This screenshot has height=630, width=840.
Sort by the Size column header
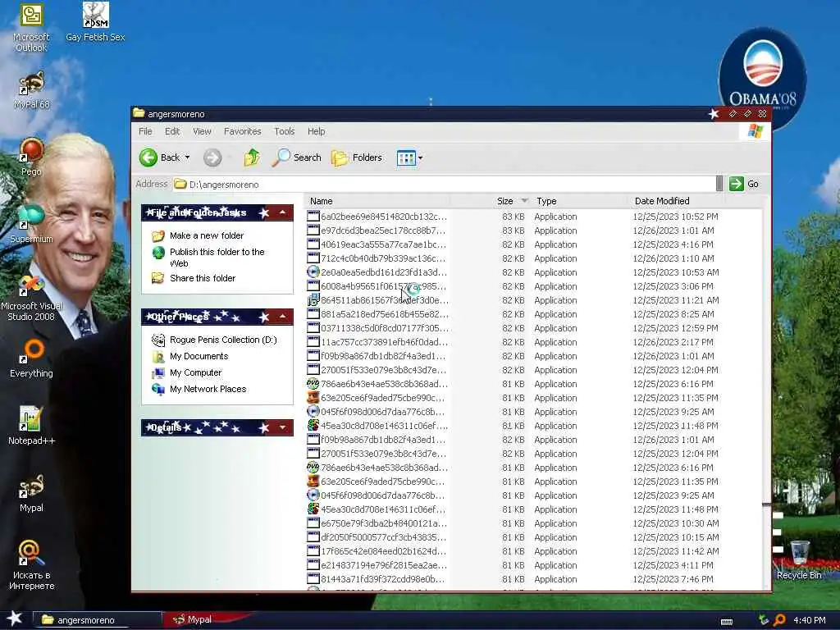tap(489, 201)
